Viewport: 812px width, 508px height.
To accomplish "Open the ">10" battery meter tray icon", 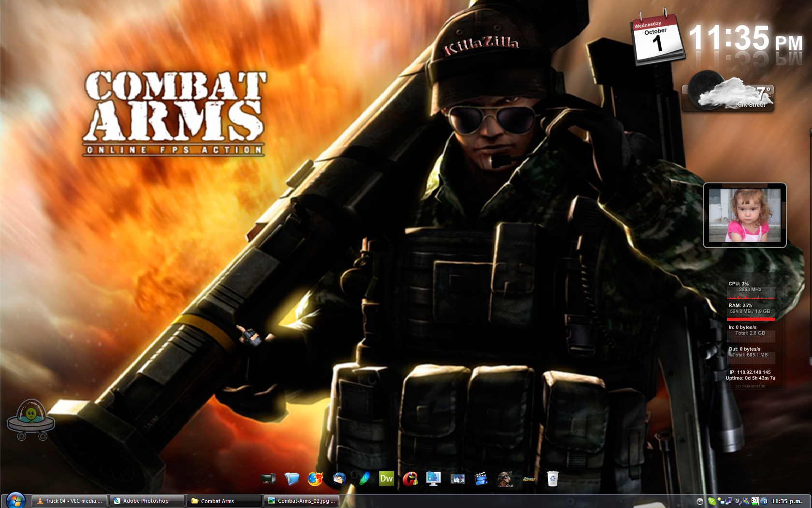I will pyautogui.click(x=755, y=501).
